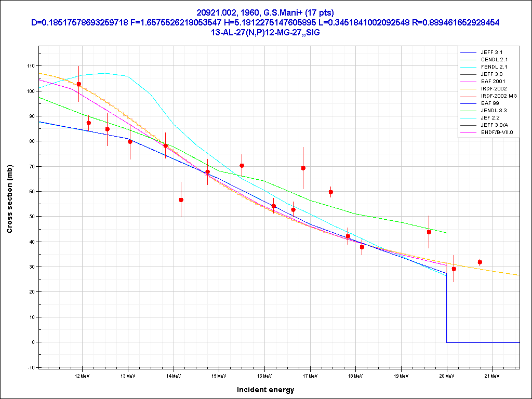Click the '13-AL-27(N,P)12-MG-27,,SIG' reaction title
Viewport: 532px width, 399px height.
tap(265, 32)
